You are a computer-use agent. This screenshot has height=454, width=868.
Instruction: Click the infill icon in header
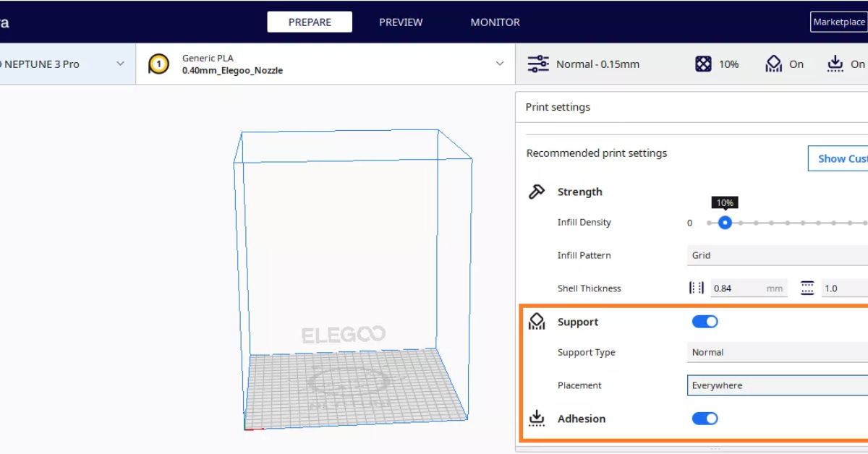pyautogui.click(x=703, y=64)
